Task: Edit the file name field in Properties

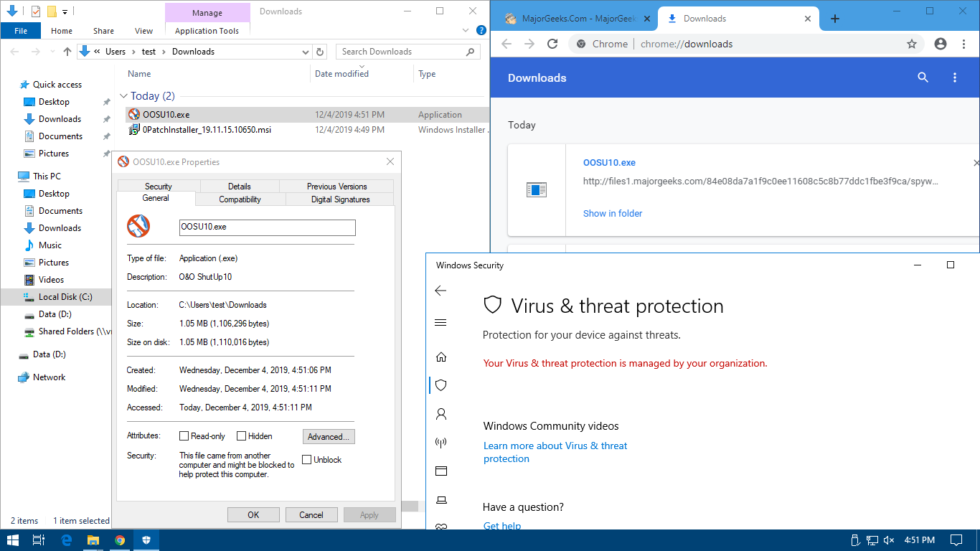Action: coord(267,227)
